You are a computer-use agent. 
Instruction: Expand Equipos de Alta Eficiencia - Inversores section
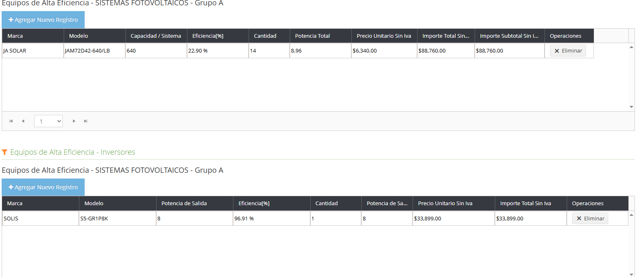pos(72,152)
